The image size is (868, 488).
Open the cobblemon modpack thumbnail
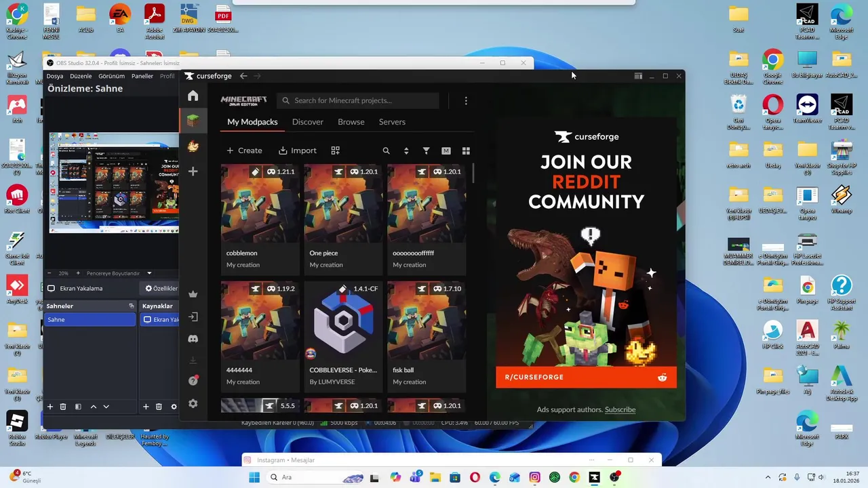(260, 203)
